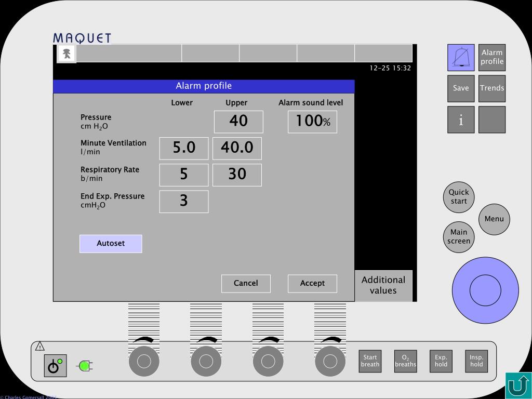Click the O2 breaths key

pos(405,361)
